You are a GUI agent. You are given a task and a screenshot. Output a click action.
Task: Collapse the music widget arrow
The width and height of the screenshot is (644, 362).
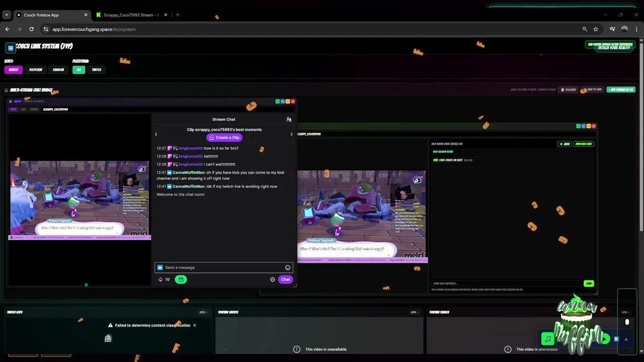pyautogui.click(x=626, y=339)
